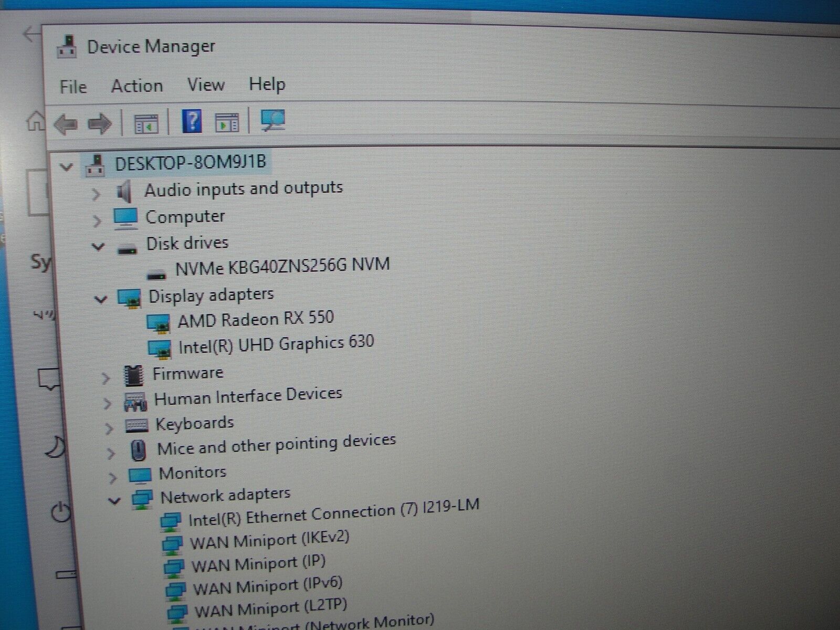Click Home icon in background Settings window
Viewport: 840px width, 630px height.
36,121
